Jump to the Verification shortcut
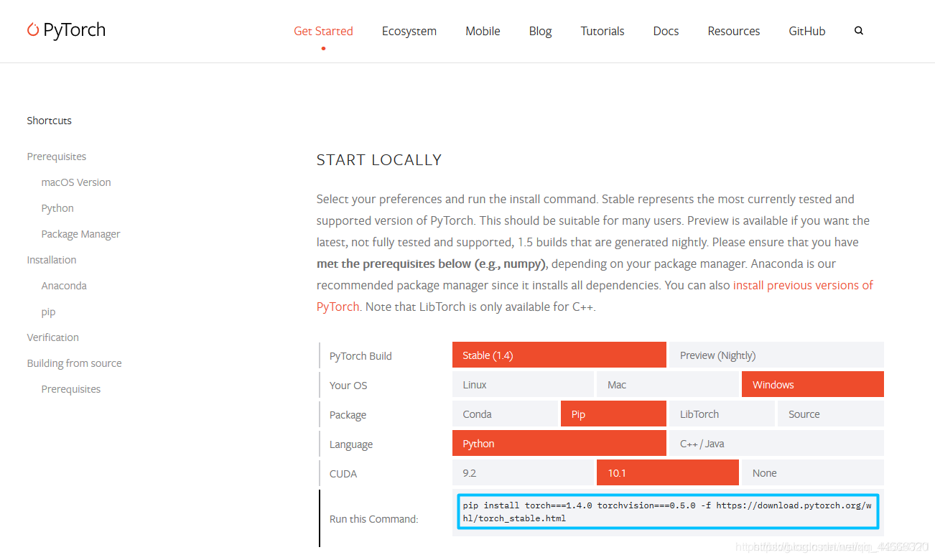 [x=53, y=337]
